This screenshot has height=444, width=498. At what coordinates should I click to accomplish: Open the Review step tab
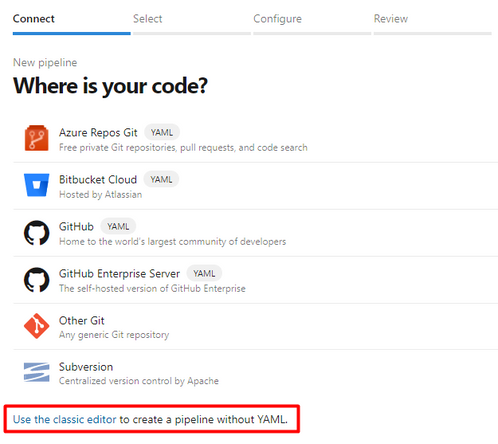pyautogui.click(x=391, y=19)
